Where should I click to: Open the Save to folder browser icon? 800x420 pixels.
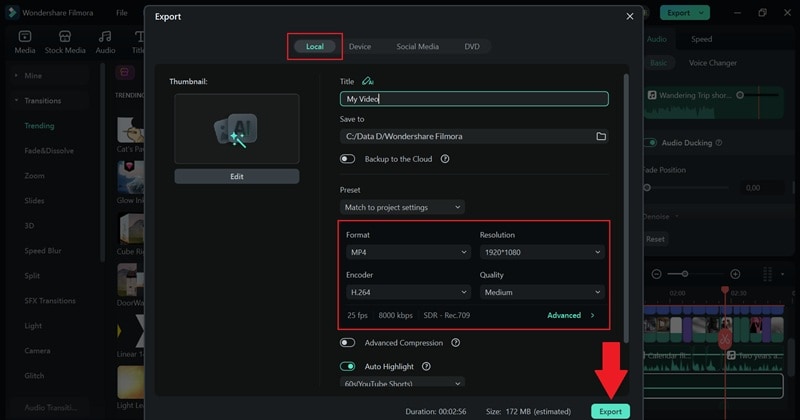point(601,136)
